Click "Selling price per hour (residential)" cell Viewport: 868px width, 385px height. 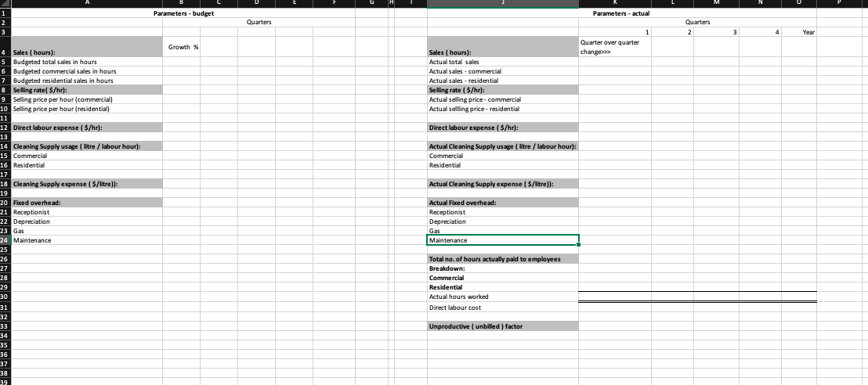tap(87, 109)
